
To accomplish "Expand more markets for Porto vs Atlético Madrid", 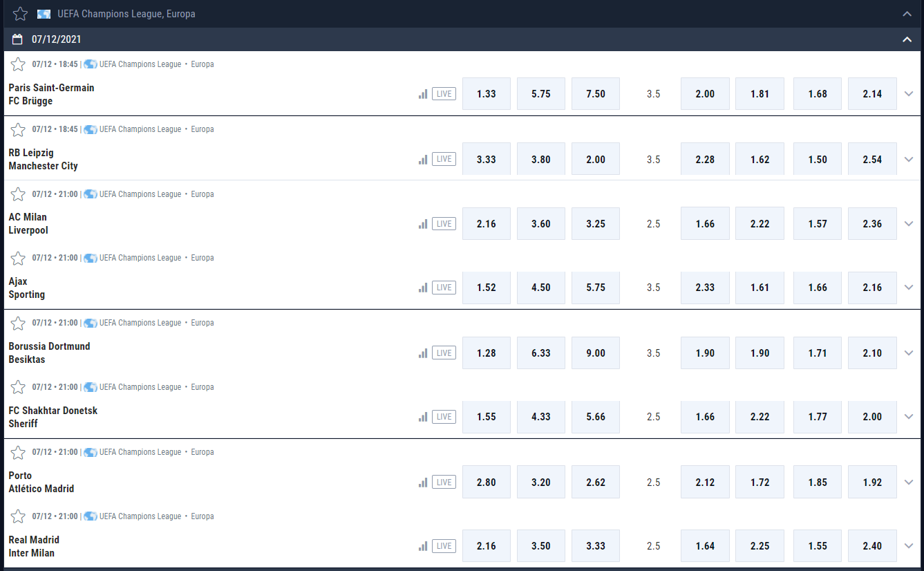I will [x=909, y=483].
